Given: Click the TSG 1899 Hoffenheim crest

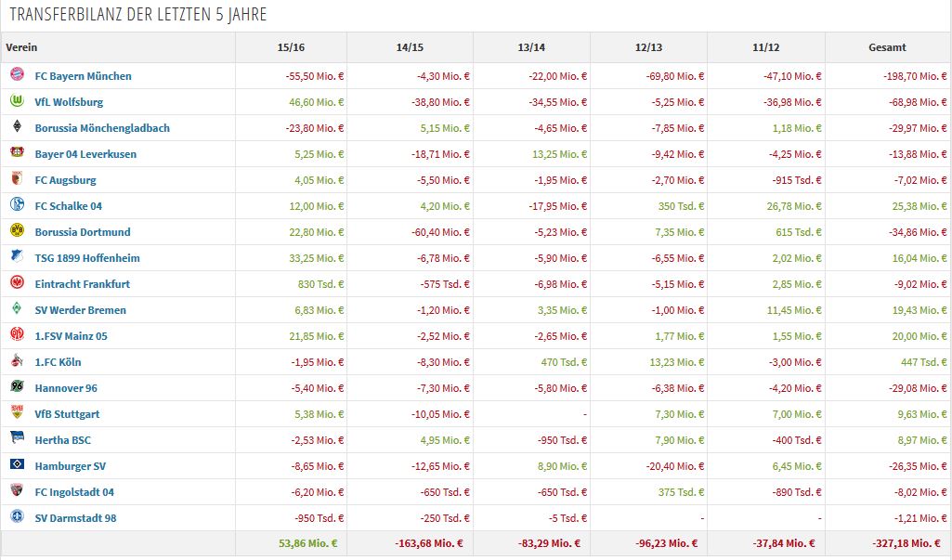Looking at the screenshot, I should [x=17, y=256].
